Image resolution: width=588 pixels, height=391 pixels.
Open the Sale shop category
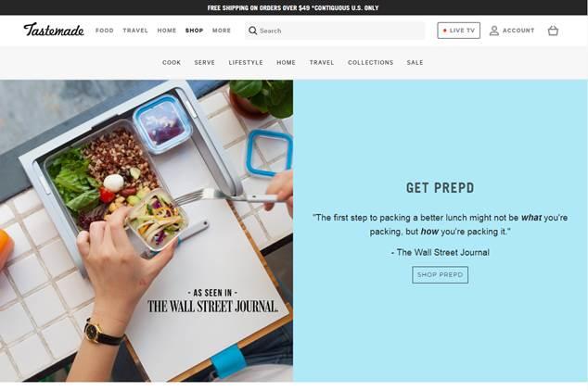click(415, 63)
